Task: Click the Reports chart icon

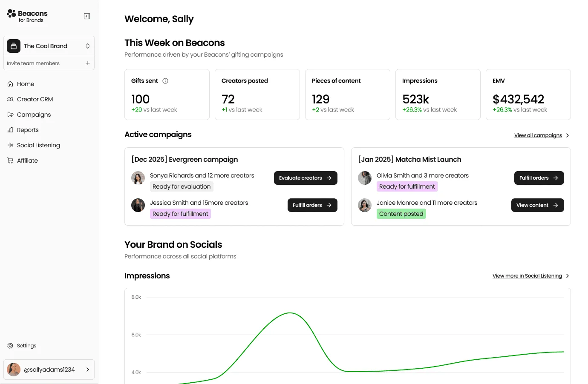Action: point(10,130)
